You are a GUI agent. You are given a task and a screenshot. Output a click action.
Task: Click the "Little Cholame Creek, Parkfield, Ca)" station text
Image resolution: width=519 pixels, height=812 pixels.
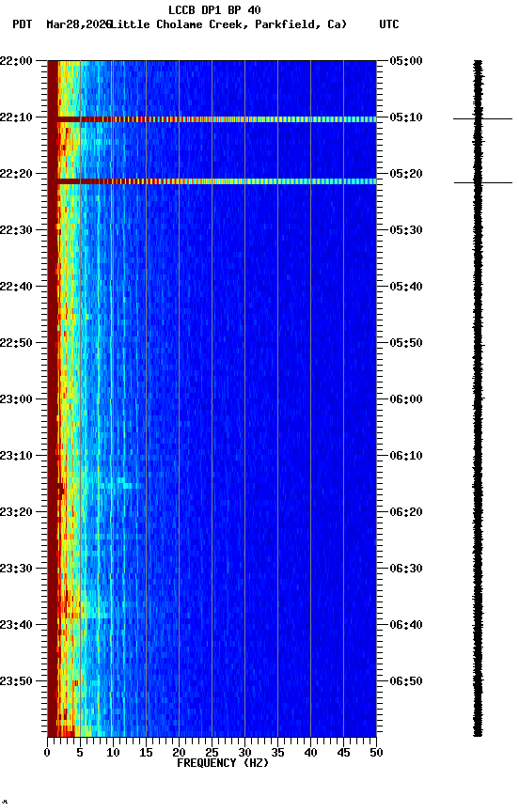tap(228, 24)
